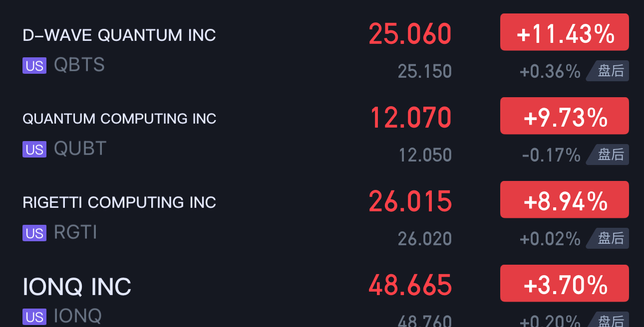The height and width of the screenshot is (327, 644).
Task: Open the IONQ INC stock
Action: click(77, 287)
